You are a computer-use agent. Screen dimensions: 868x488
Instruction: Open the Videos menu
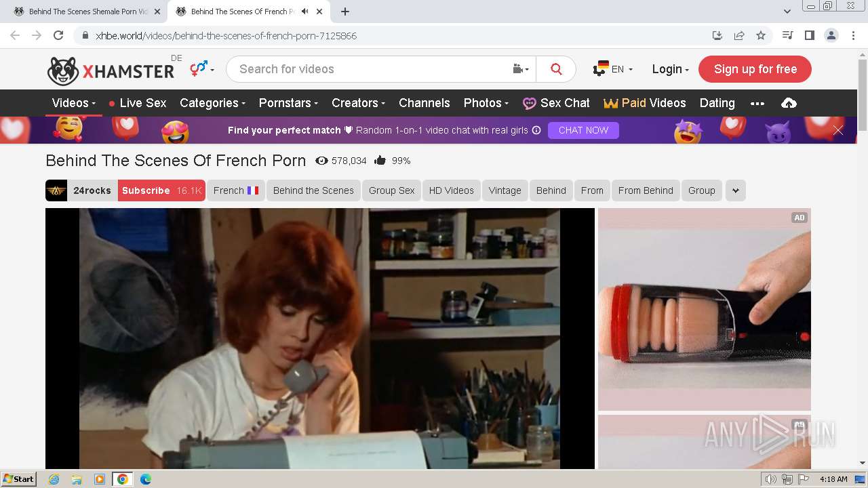73,103
